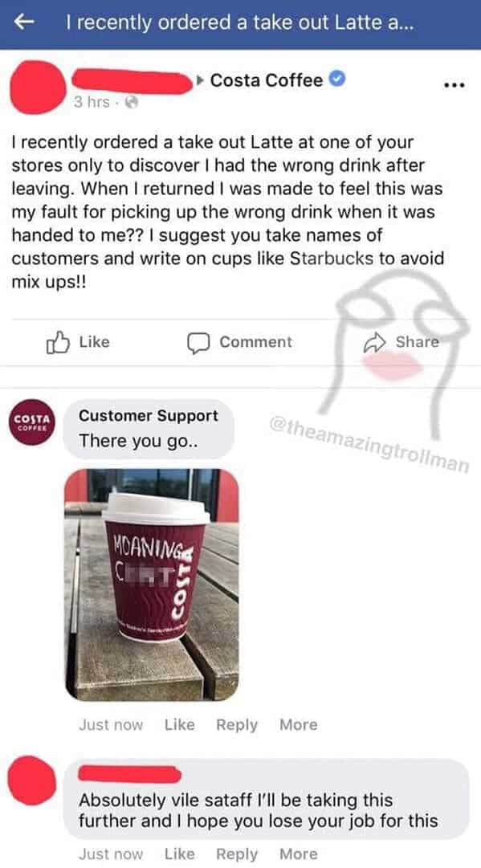Reply to the 'Absolutely vile' comment

[x=237, y=854]
